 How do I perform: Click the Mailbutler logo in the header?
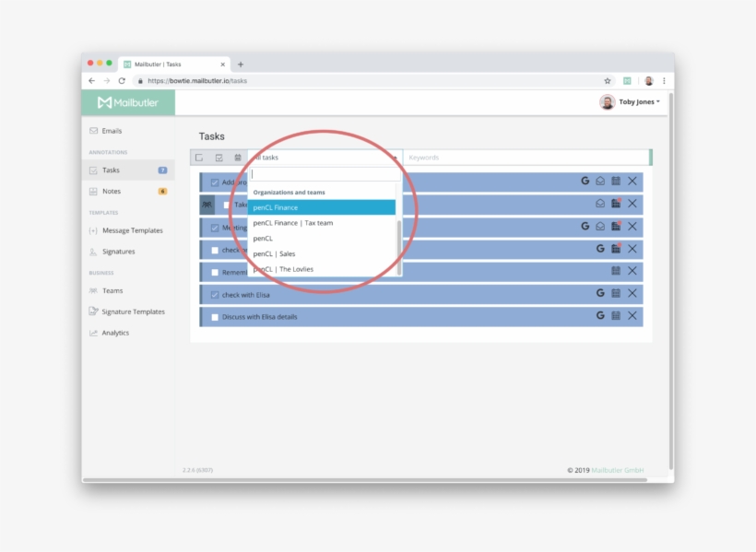tap(128, 102)
